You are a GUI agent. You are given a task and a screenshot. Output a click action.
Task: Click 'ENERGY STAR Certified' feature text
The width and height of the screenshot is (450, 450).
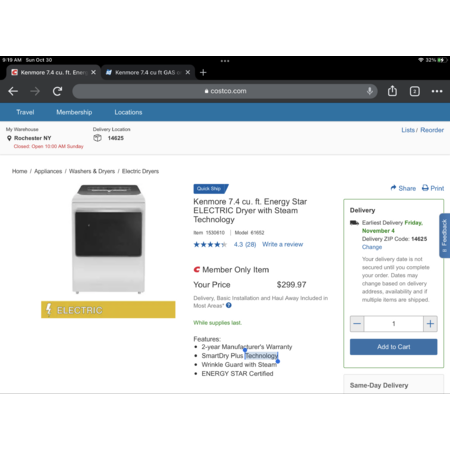click(x=237, y=374)
